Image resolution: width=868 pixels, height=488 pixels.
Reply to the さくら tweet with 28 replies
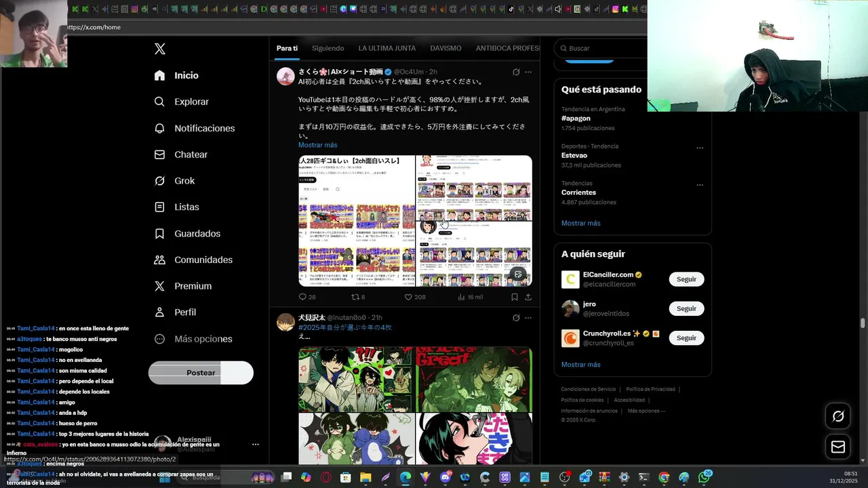pos(307,297)
